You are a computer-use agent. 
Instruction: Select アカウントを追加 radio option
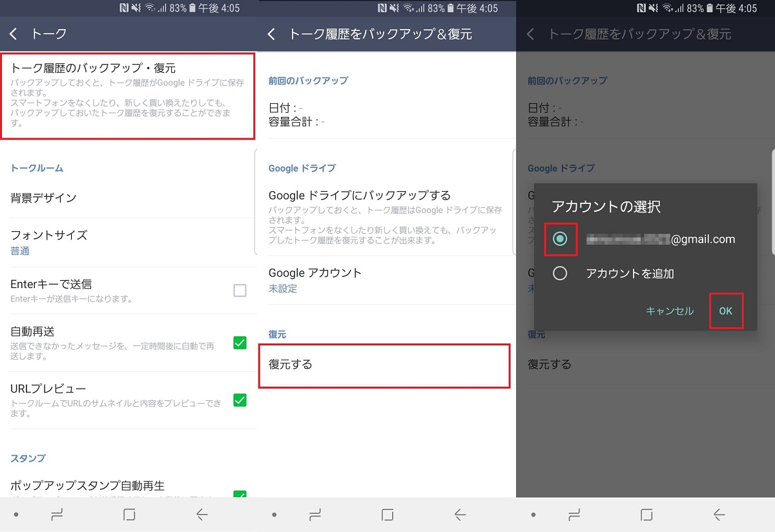[560, 273]
